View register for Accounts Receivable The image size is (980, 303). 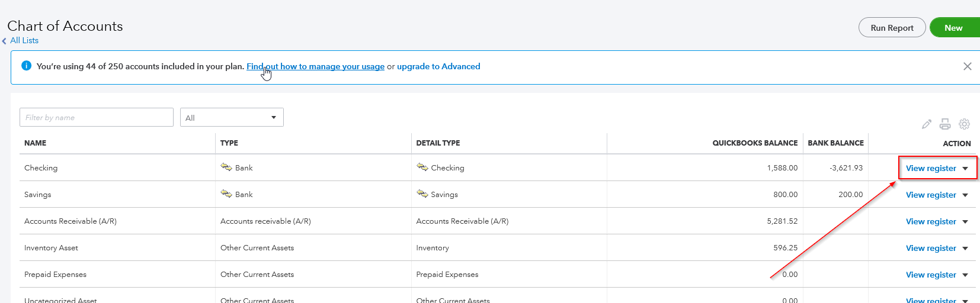point(931,221)
